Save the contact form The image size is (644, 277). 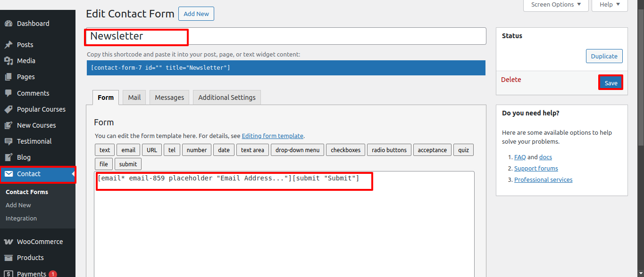(611, 83)
